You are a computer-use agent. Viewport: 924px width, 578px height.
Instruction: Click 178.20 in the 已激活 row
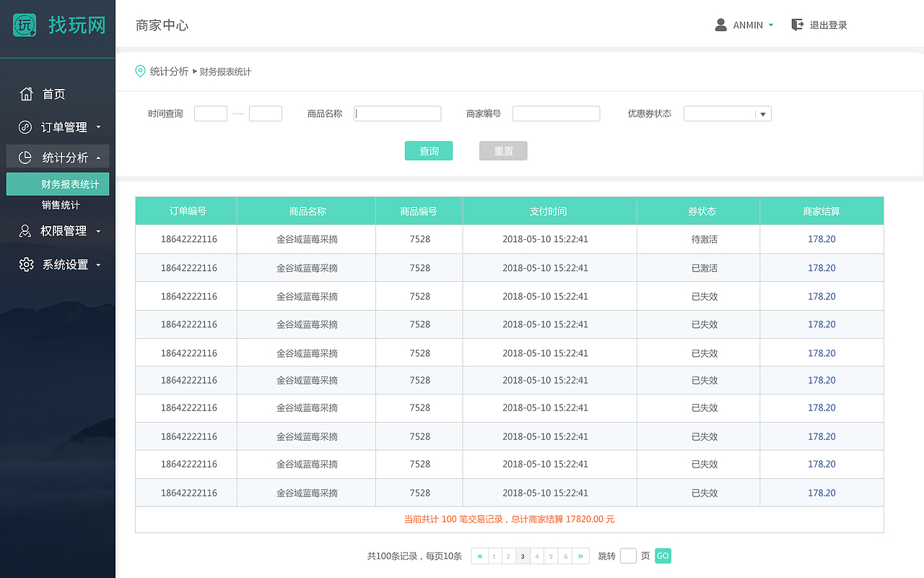pyautogui.click(x=821, y=268)
